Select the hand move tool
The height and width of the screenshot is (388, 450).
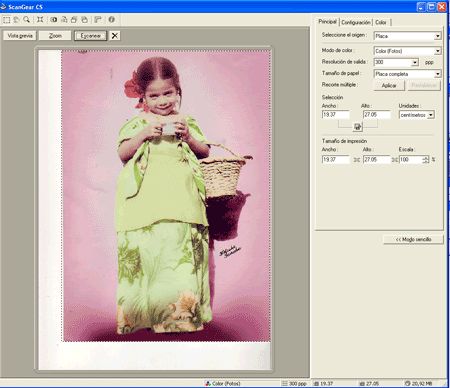(16, 20)
